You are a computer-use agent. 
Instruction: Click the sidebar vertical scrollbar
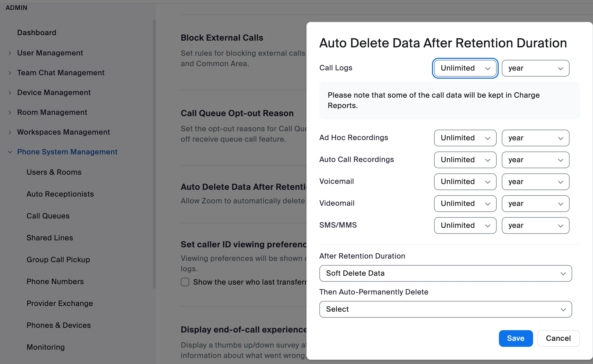(154, 154)
